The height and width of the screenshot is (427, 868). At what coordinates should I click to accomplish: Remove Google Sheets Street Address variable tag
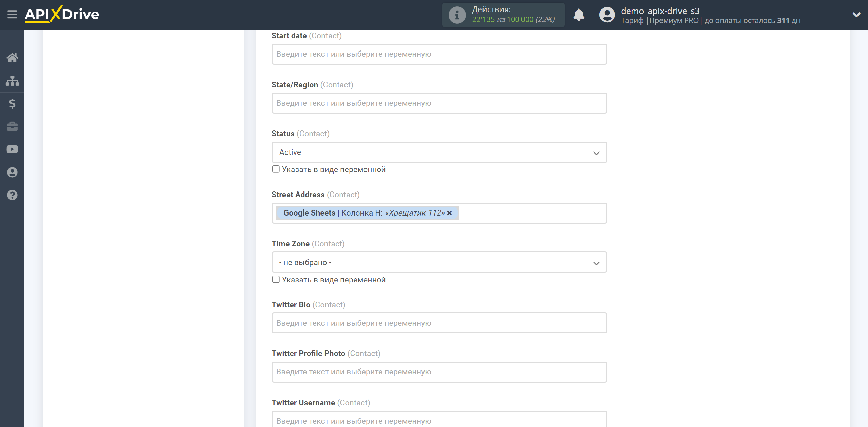(451, 213)
